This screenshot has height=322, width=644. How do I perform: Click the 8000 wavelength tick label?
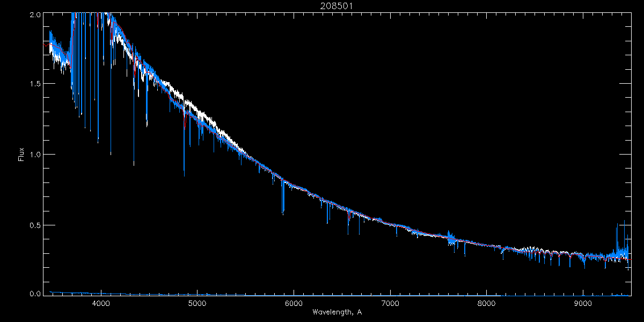[x=486, y=303]
